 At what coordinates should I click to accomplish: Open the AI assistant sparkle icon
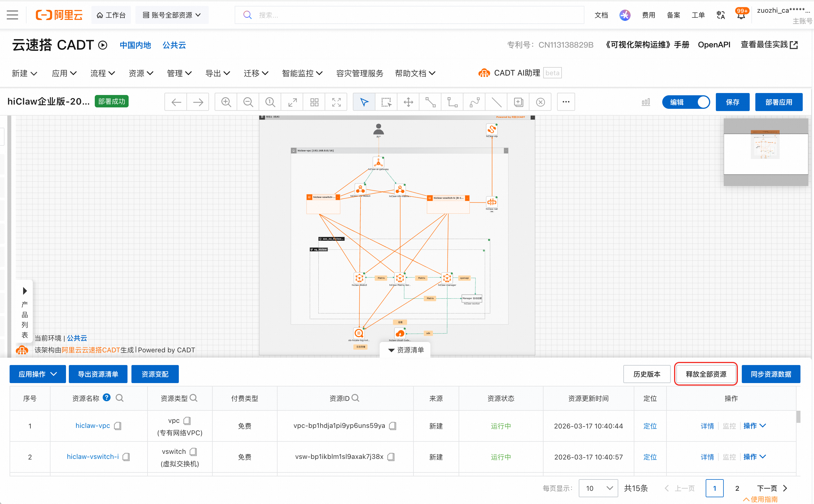tap(624, 15)
